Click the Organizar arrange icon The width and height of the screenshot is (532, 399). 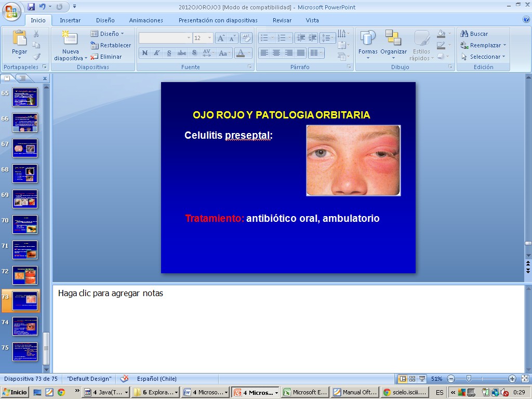point(393,39)
